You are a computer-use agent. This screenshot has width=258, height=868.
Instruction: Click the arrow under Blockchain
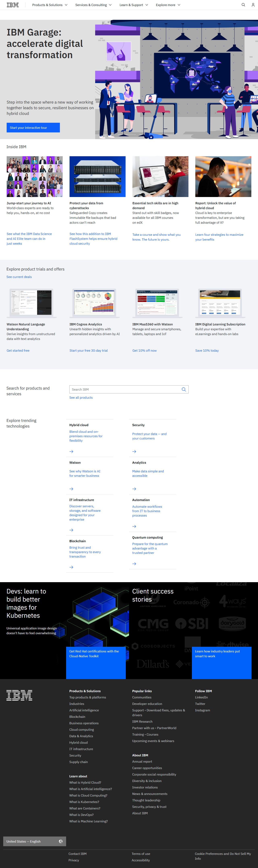[71, 567]
